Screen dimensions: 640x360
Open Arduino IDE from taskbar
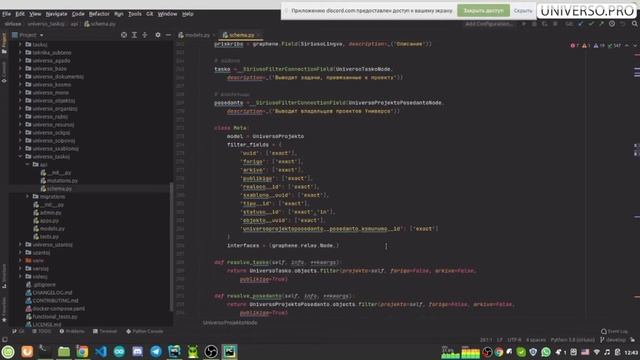tap(119, 351)
